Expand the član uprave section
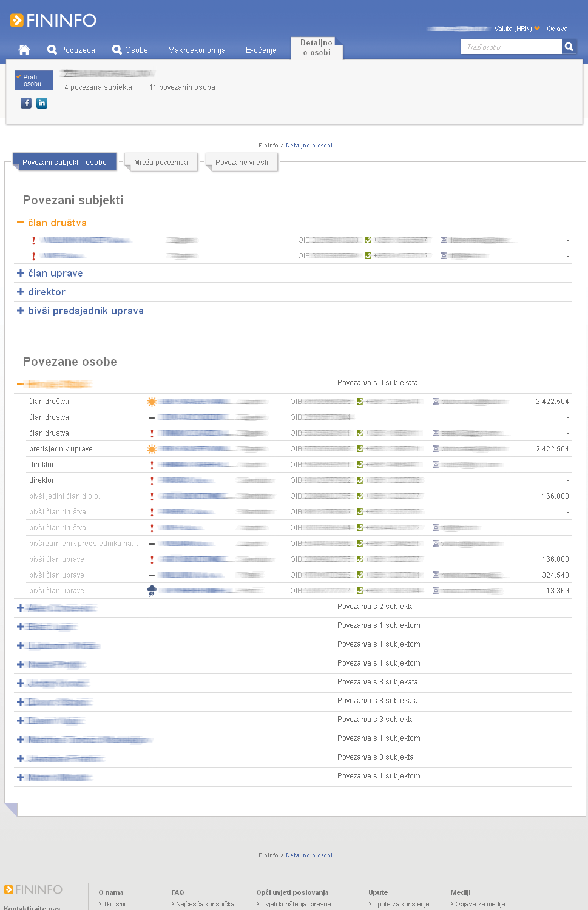Image resolution: width=588 pixels, height=910 pixels. 21,274
